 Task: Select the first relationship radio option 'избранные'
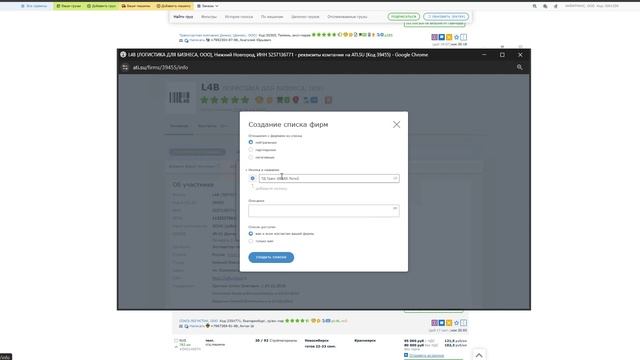click(x=251, y=142)
